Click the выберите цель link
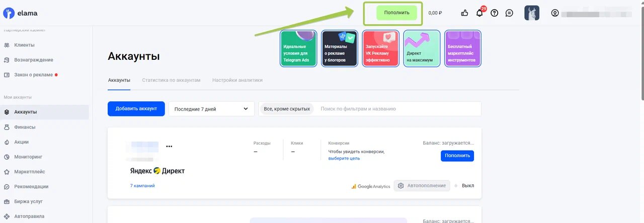 [x=344, y=159]
